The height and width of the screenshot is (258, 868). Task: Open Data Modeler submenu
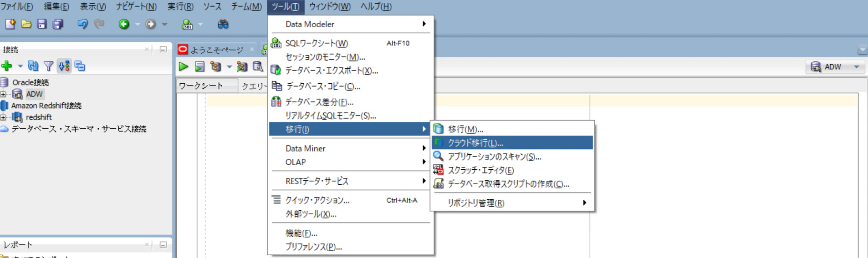351,24
